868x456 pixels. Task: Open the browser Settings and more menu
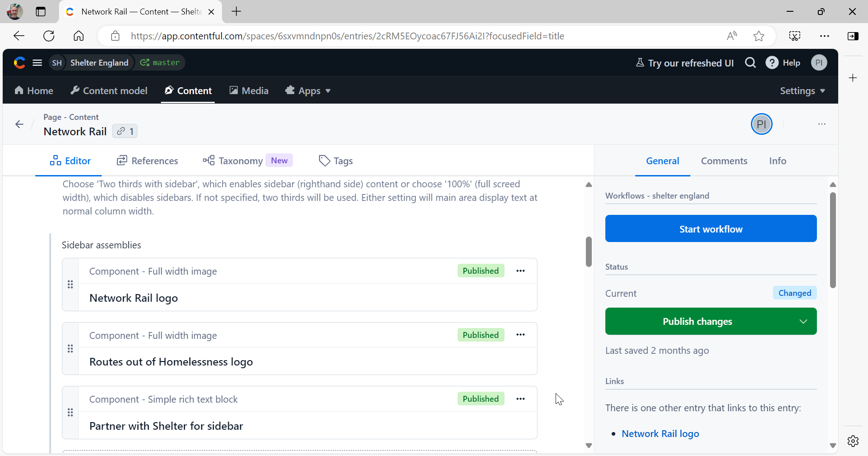click(825, 36)
